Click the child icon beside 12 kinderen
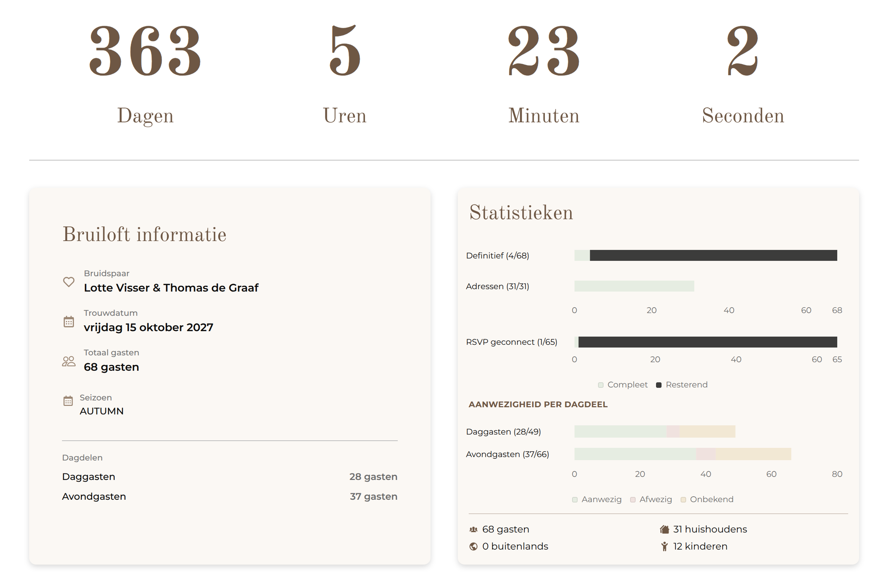885x588 pixels. 664,546
